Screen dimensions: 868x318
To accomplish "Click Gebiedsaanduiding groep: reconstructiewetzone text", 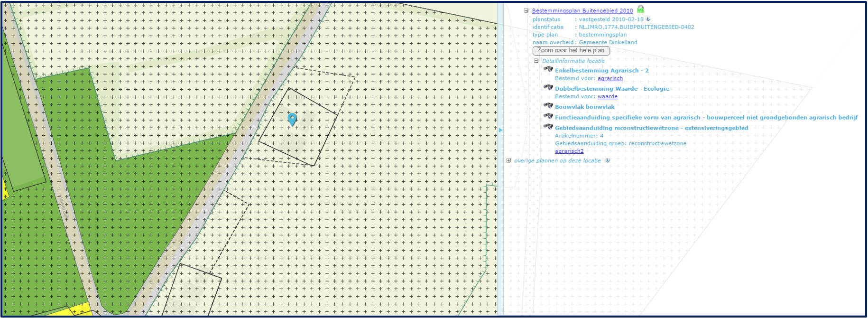I will pyautogui.click(x=621, y=143).
